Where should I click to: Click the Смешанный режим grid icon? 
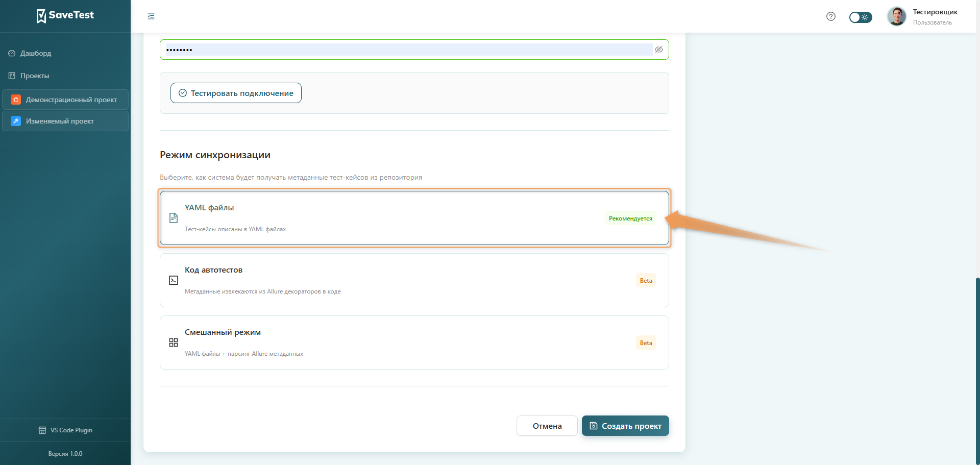pyautogui.click(x=174, y=342)
